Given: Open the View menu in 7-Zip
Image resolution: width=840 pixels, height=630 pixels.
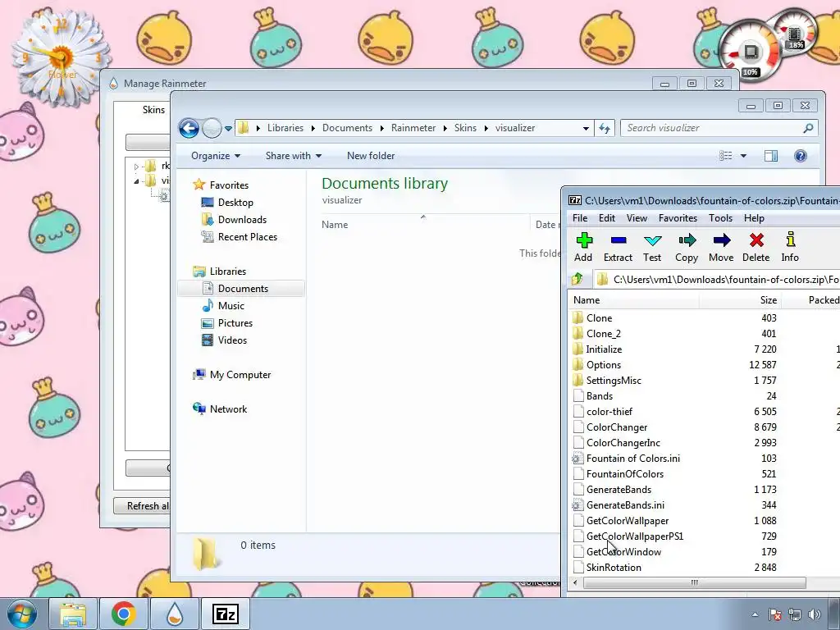Looking at the screenshot, I should [637, 218].
